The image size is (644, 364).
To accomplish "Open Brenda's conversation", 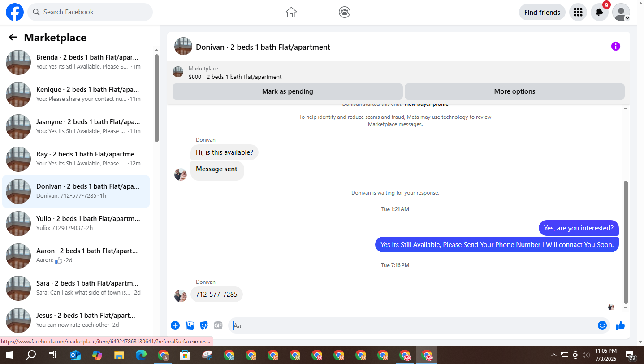I will pos(76,62).
